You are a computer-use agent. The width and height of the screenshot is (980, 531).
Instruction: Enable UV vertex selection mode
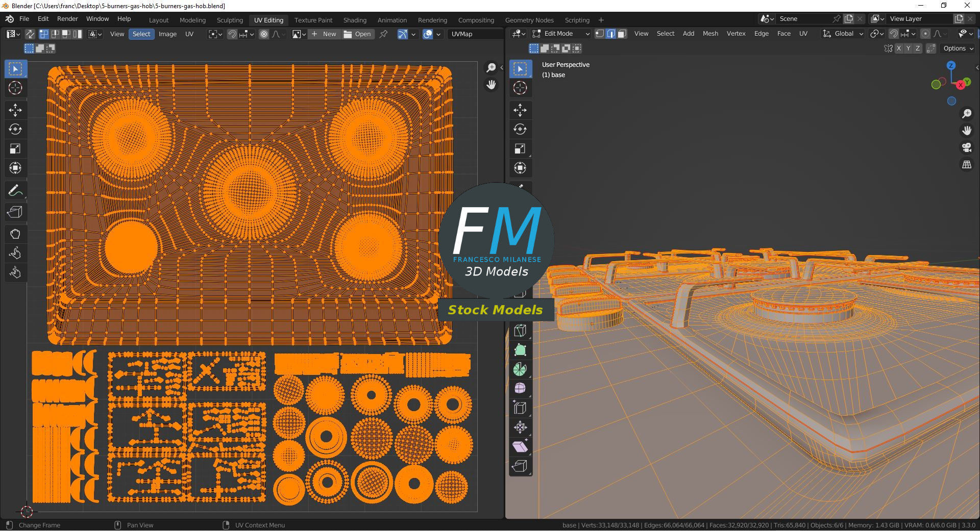pos(44,34)
